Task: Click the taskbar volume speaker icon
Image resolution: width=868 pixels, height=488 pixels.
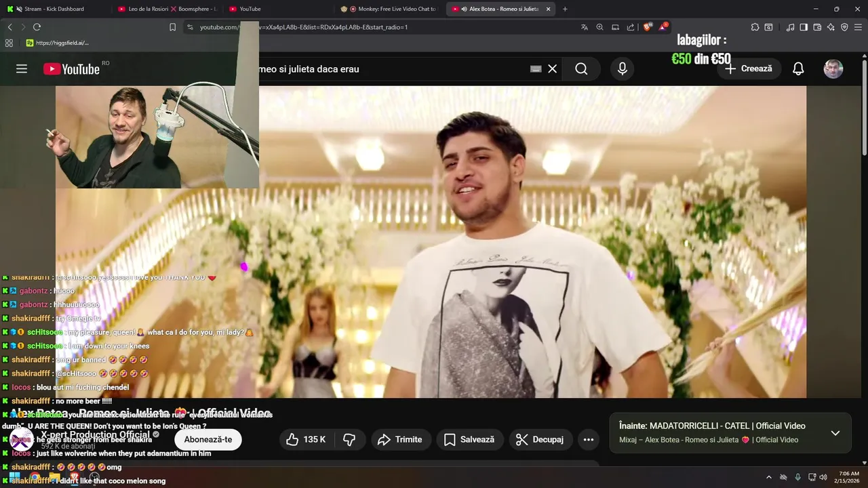Action: click(x=823, y=477)
